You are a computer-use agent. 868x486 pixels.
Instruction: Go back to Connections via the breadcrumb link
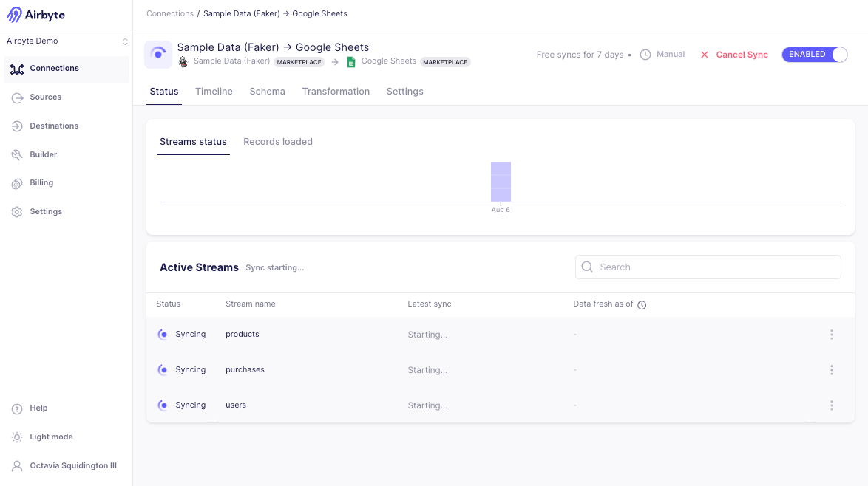[x=170, y=13]
